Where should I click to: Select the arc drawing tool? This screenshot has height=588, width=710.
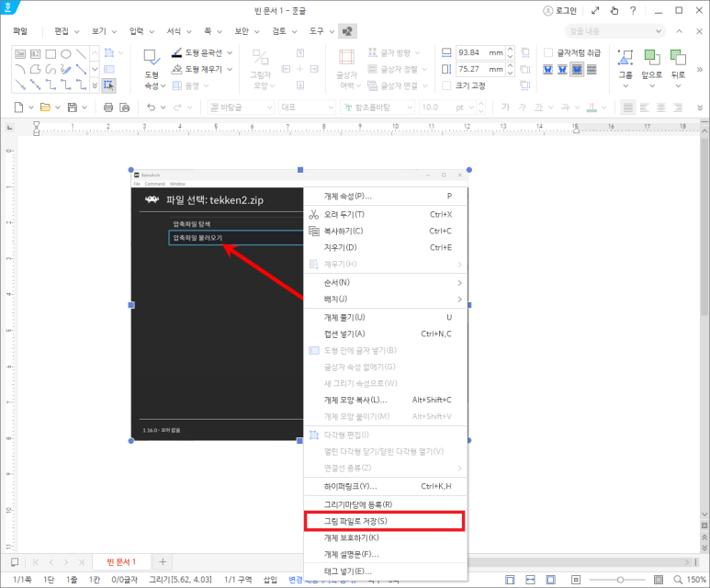click(x=20, y=69)
